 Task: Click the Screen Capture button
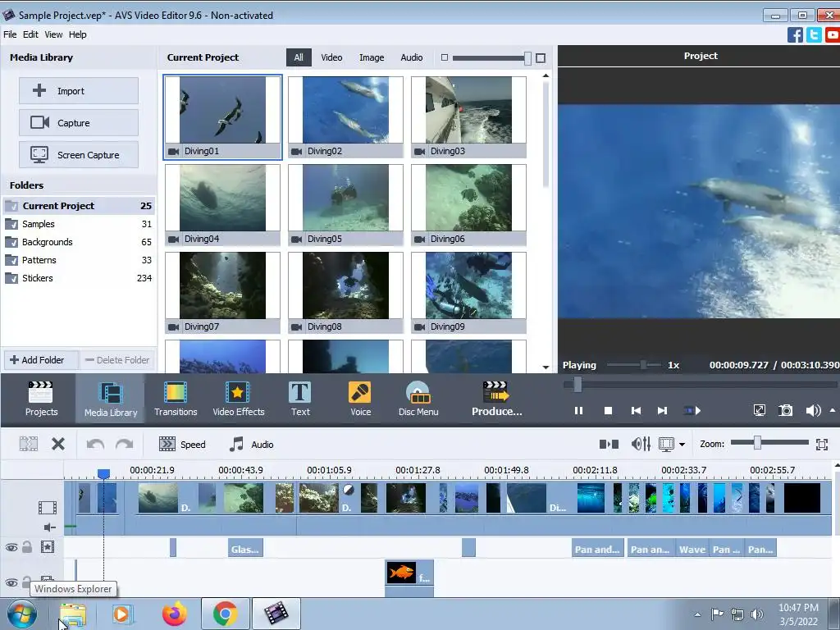[79, 155]
